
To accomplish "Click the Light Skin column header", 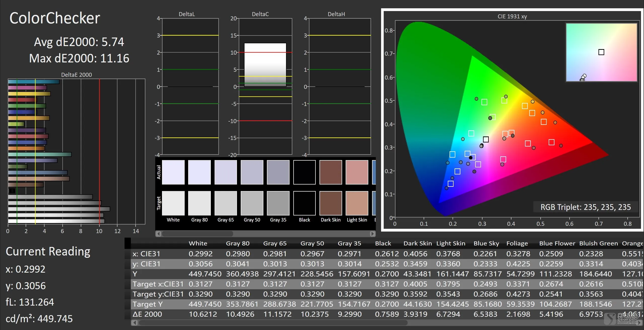I will pyautogui.click(x=451, y=243).
